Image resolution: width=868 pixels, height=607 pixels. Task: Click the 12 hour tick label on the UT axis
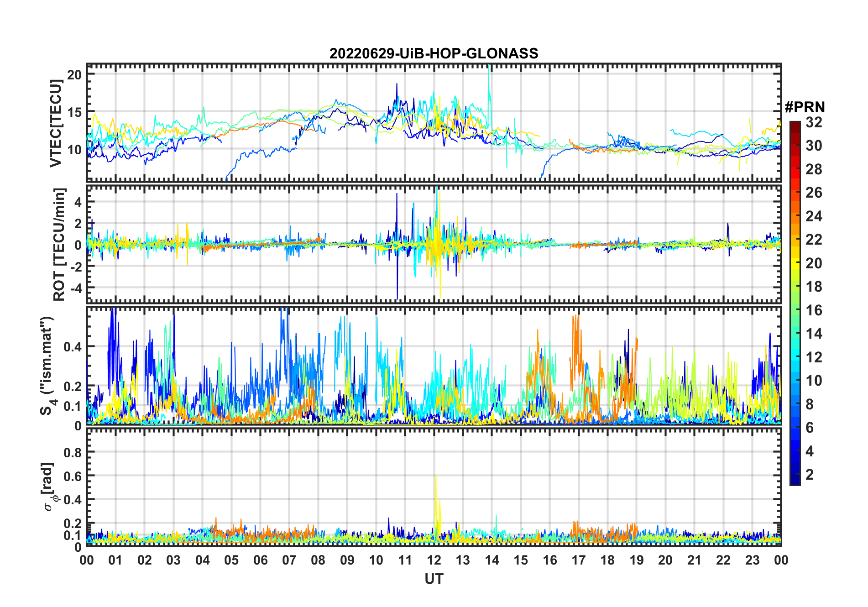point(434,560)
